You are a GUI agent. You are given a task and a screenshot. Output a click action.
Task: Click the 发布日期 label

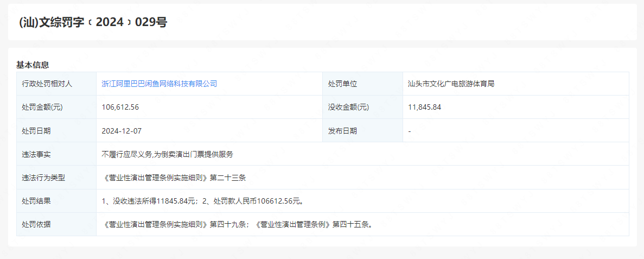342,131
